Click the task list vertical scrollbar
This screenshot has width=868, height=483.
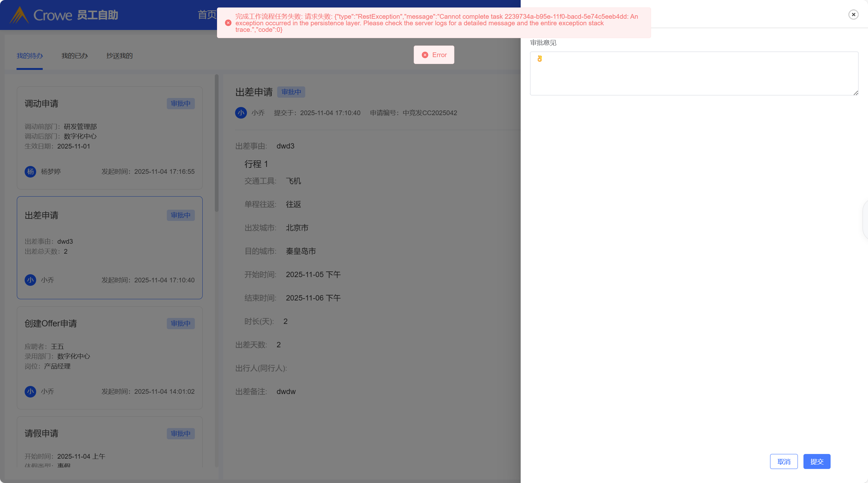pos(217,143)
